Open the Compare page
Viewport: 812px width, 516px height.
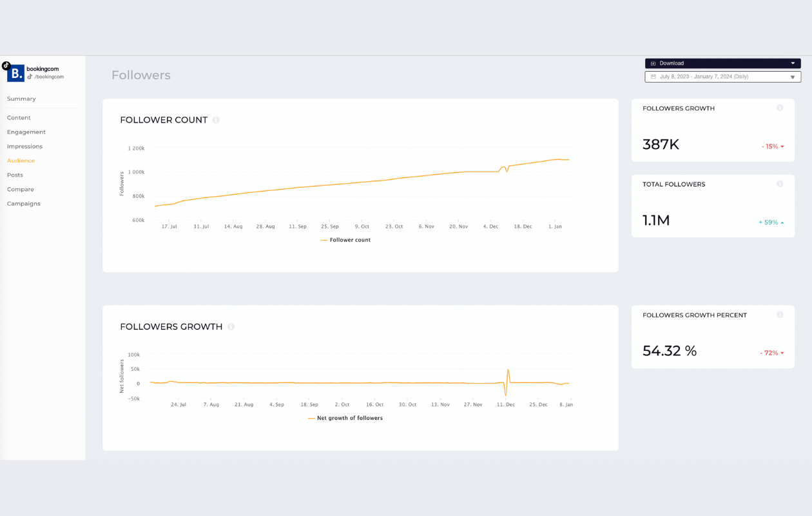tap(21, 189)
